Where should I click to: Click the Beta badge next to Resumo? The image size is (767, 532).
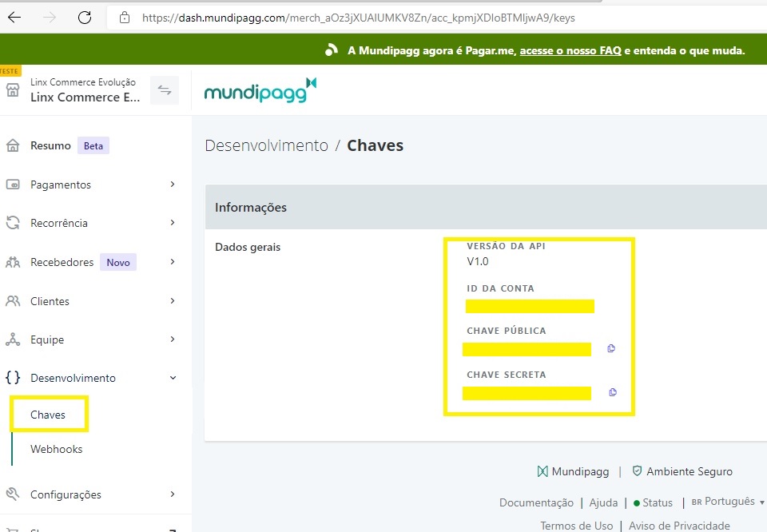pyautogui.click(x=93, y=145)
